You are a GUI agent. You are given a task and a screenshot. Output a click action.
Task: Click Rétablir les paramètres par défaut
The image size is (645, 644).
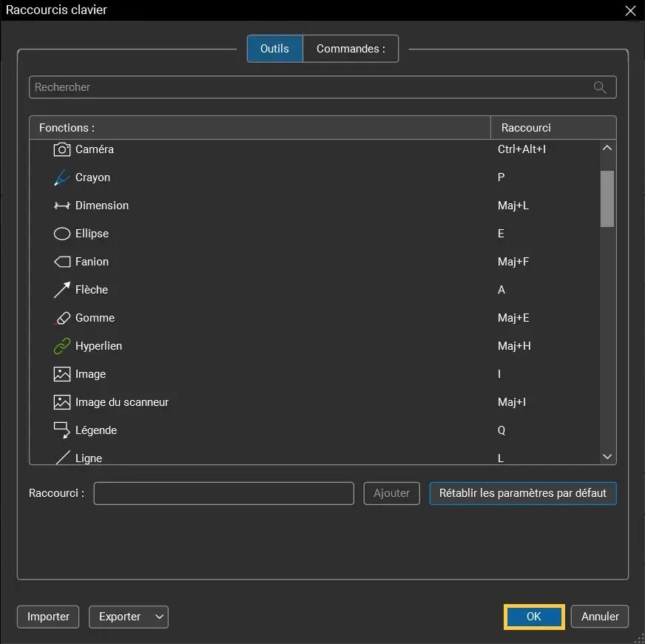click(522, 493)
